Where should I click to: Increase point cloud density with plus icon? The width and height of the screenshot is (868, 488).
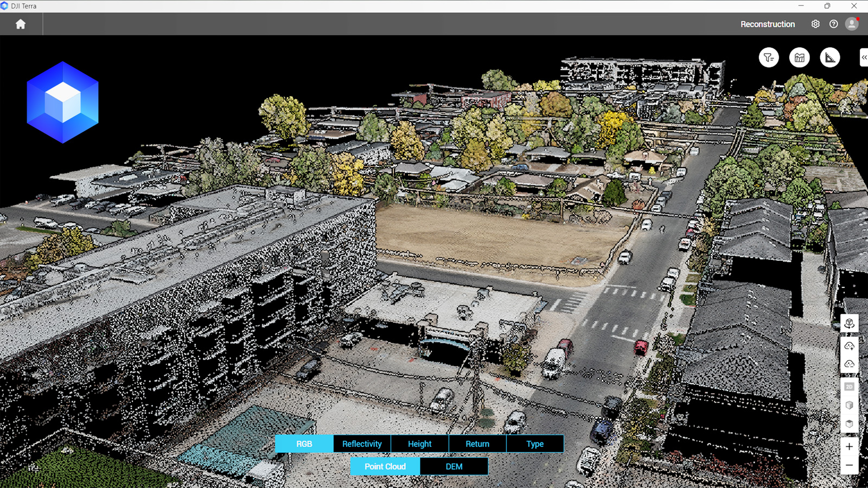(850, 345)
